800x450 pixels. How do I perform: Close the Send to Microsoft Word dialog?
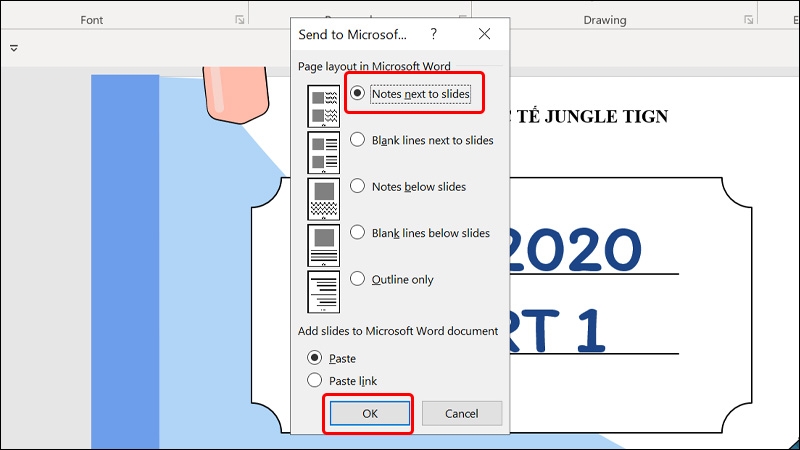pyautogui.click(x=484, y=34)
